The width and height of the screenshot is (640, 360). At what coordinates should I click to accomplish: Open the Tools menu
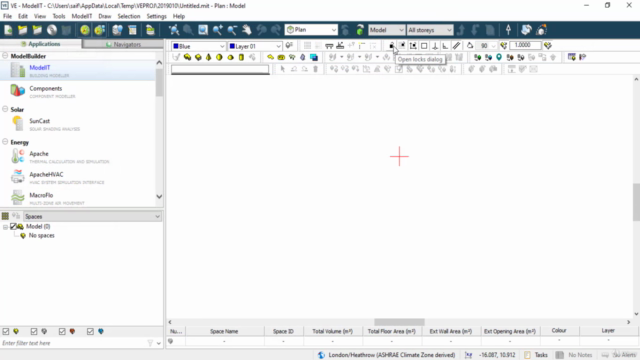[59, 16]
